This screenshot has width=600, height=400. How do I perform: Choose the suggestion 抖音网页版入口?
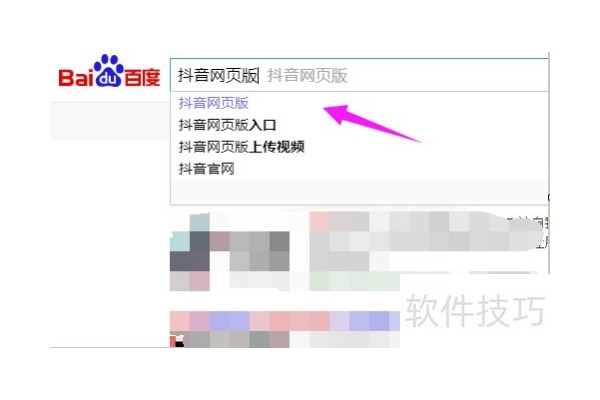tap(227, 125)
